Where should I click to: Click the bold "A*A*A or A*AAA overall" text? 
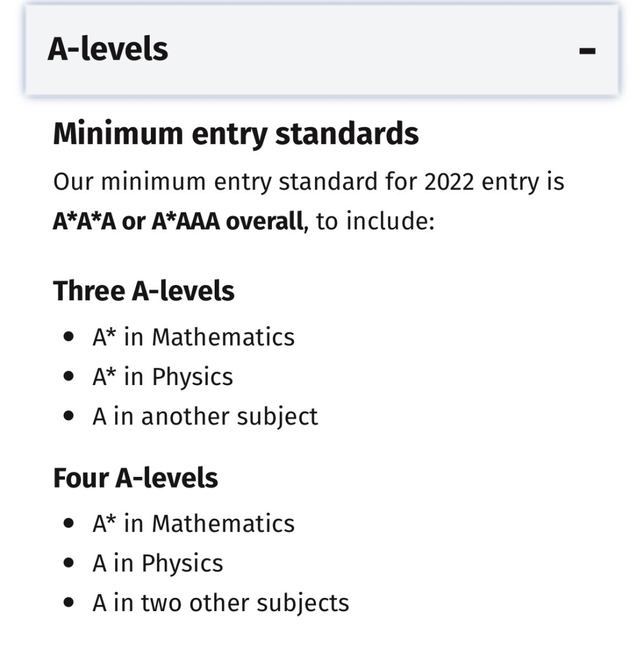[178, 222]
